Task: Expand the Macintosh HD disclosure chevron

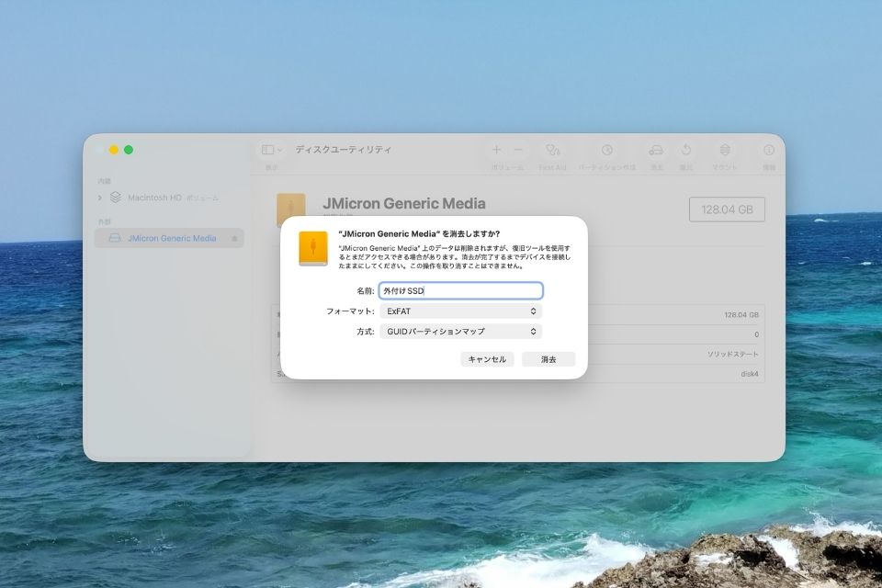Action: coord(99,198)
